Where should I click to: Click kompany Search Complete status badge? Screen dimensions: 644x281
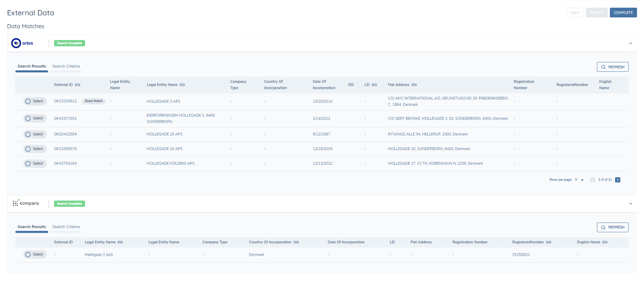(x=69, y=204)
